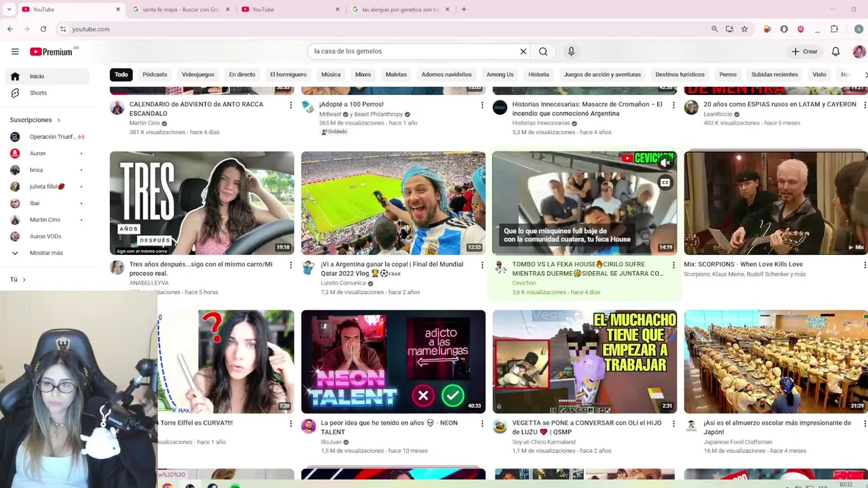Image resolution: width=868 pixels, height=488 pixels.
Task: Open Scorpions mix thumbnail
Action: tap(776, 203)
